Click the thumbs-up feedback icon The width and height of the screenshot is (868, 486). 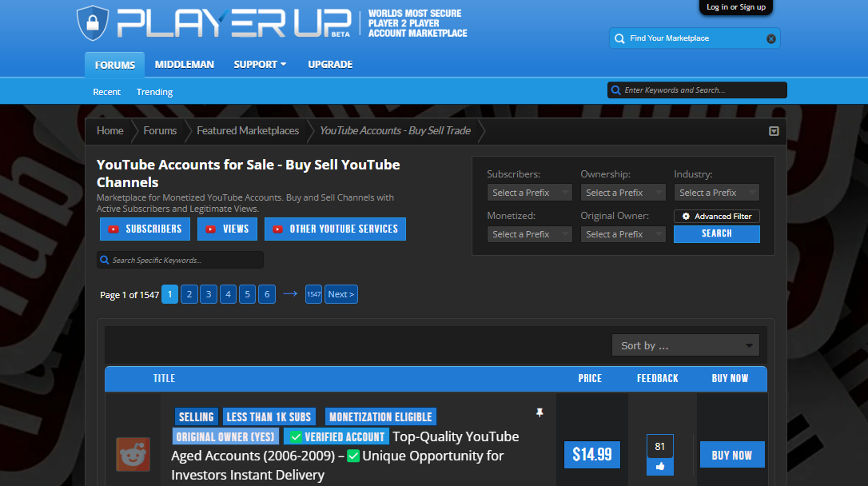coord(660,464)
